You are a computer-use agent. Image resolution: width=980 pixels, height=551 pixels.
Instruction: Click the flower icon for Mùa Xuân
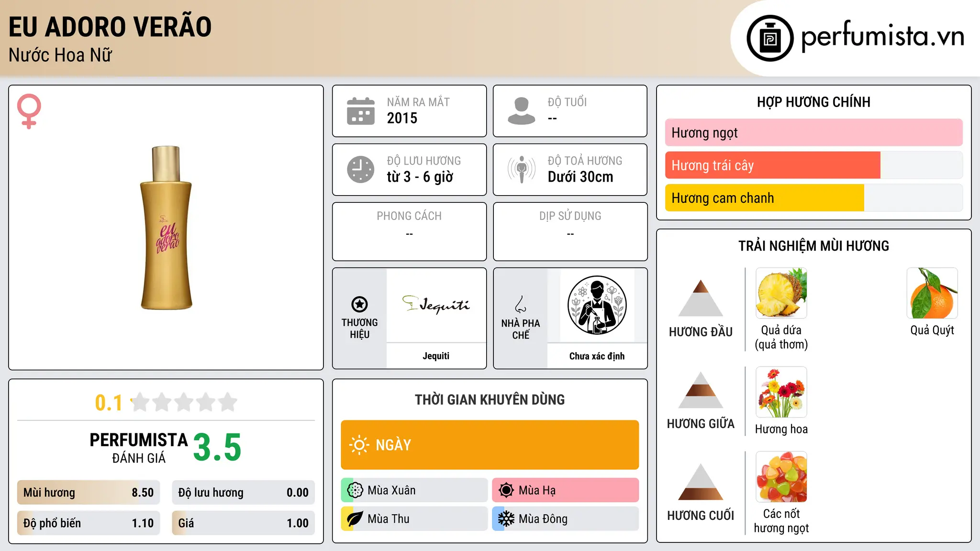355,490
